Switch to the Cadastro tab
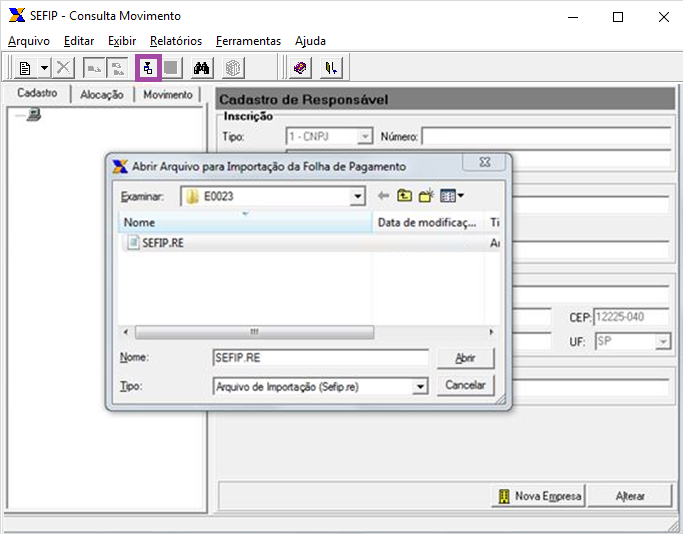 click(37, 93)
